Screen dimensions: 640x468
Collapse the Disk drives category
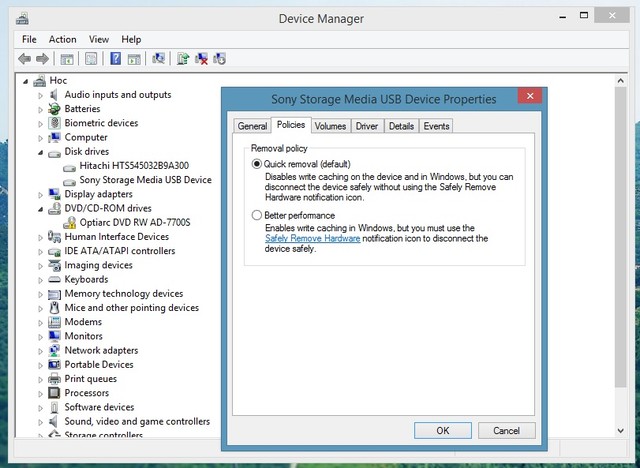tap(40, 153)
